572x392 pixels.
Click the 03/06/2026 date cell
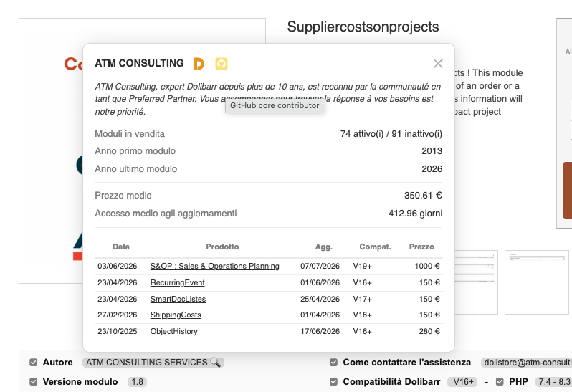pos(118,266)
